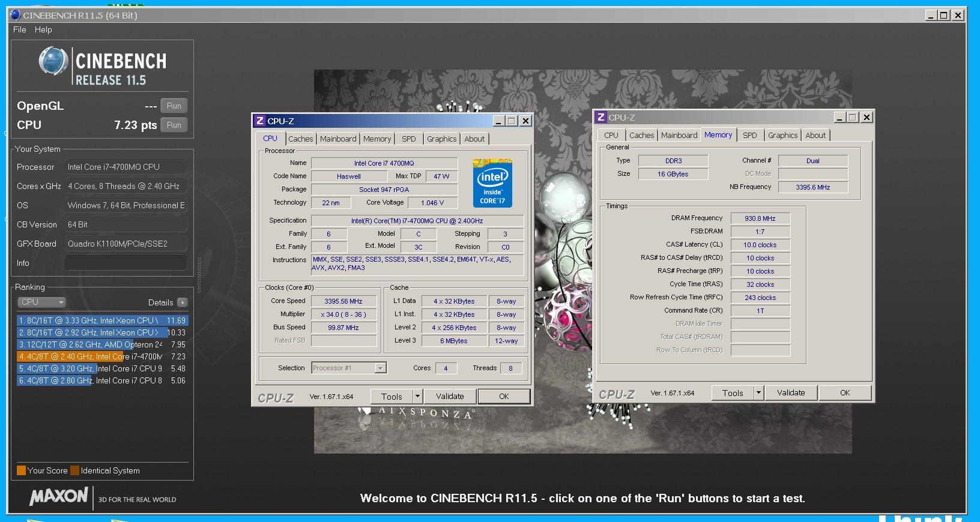Minimize the right CPU-Z window
The image size is (980, 522).
coord(840,117)
